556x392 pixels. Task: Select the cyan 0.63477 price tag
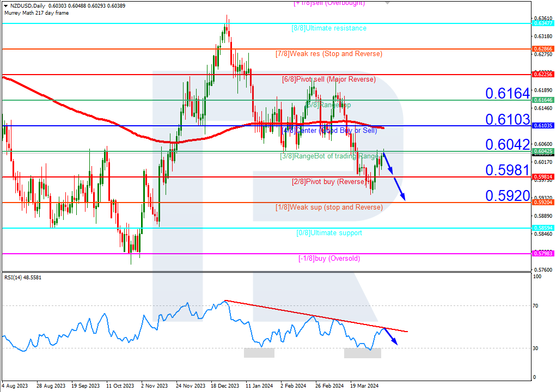(542, 24)
